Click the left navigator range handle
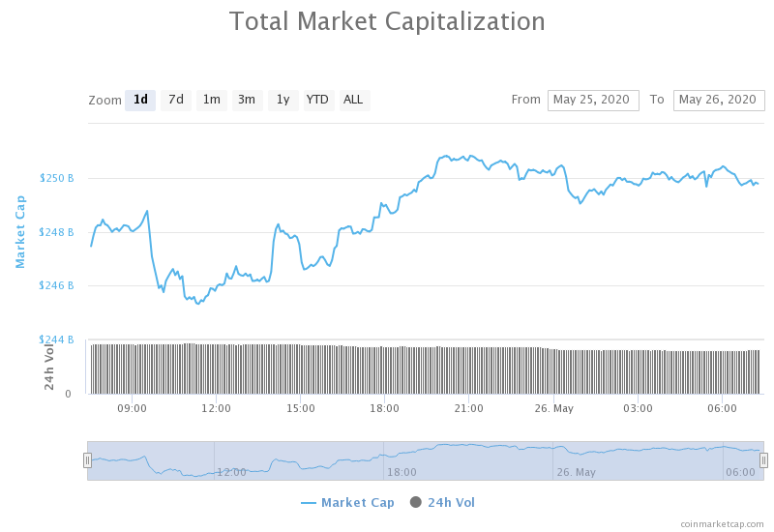 pyautogui.click(x=87, y=460)
